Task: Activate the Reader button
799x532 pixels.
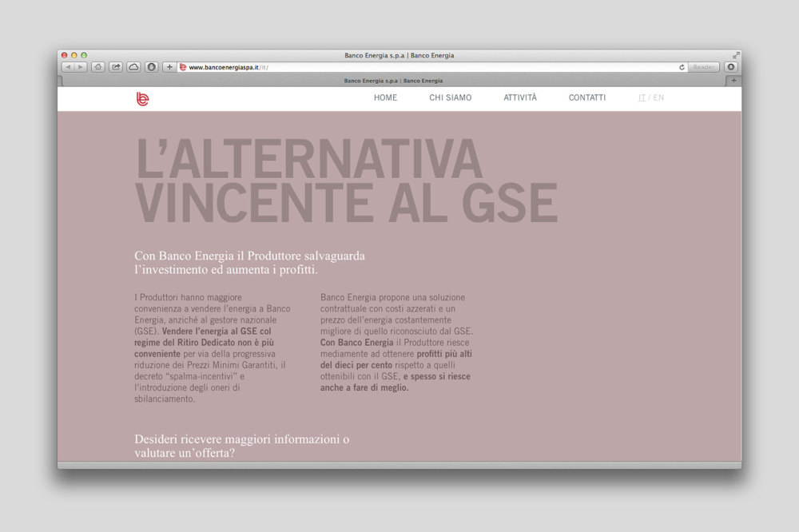Action: coord(703,67)
